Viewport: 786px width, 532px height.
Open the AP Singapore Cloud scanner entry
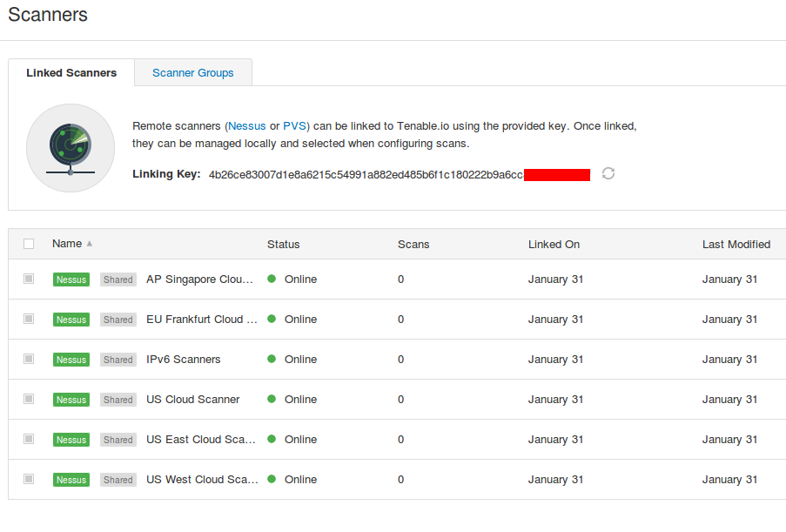(199, 279)
